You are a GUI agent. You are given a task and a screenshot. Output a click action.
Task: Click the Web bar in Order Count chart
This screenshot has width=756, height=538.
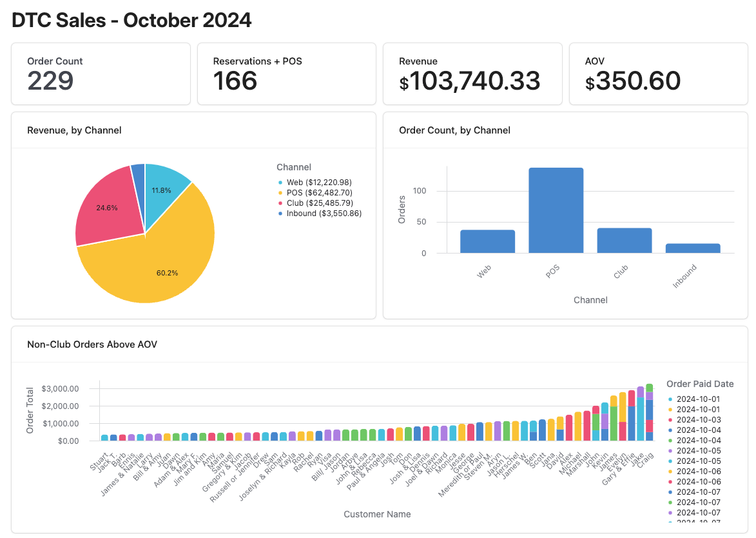click(487, 241)
